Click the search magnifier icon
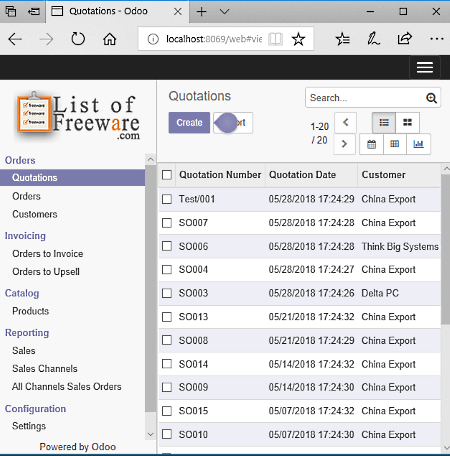 pyautogui.click(x=431, y=98)
